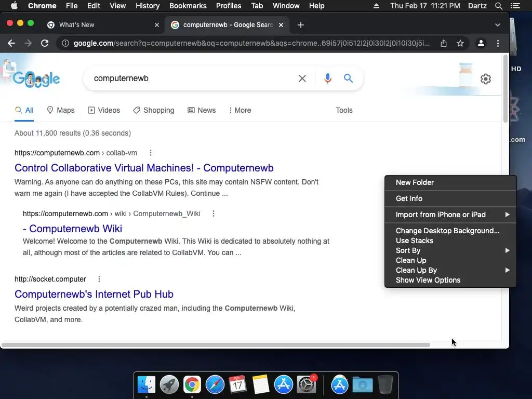This screenshot has height=399, width=532.
Task: Open options dots beside computernewb.com collab-vm result
Action: (x=150, y=153)
